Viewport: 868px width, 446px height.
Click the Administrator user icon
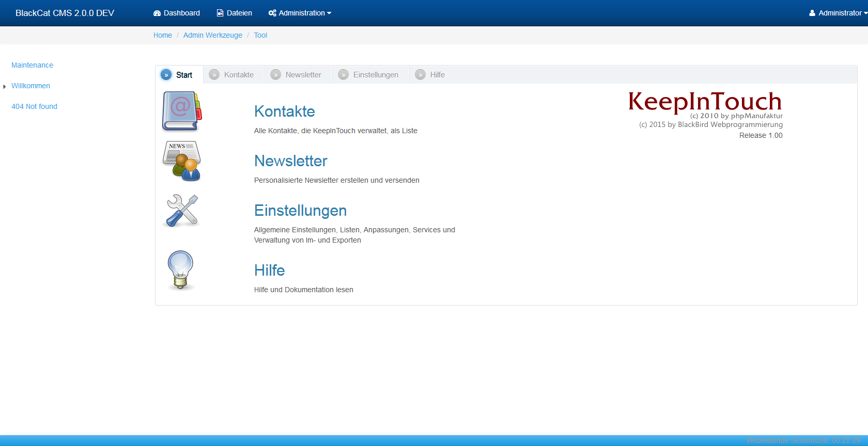point(812,13)
